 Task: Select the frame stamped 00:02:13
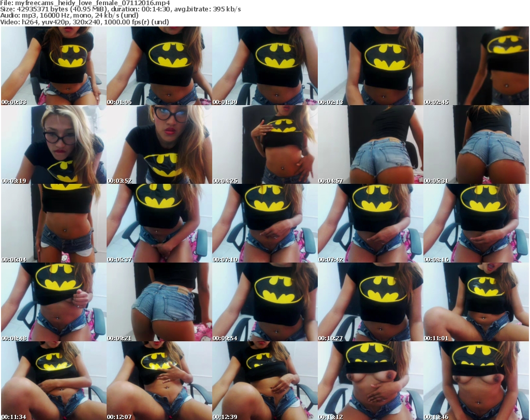pos(370,66)
